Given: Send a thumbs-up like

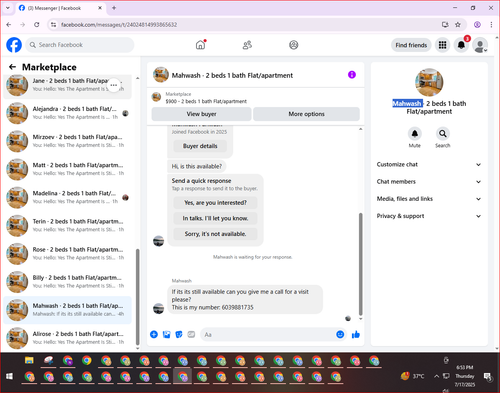Looking at the screenshot, I should click(356, 334).
